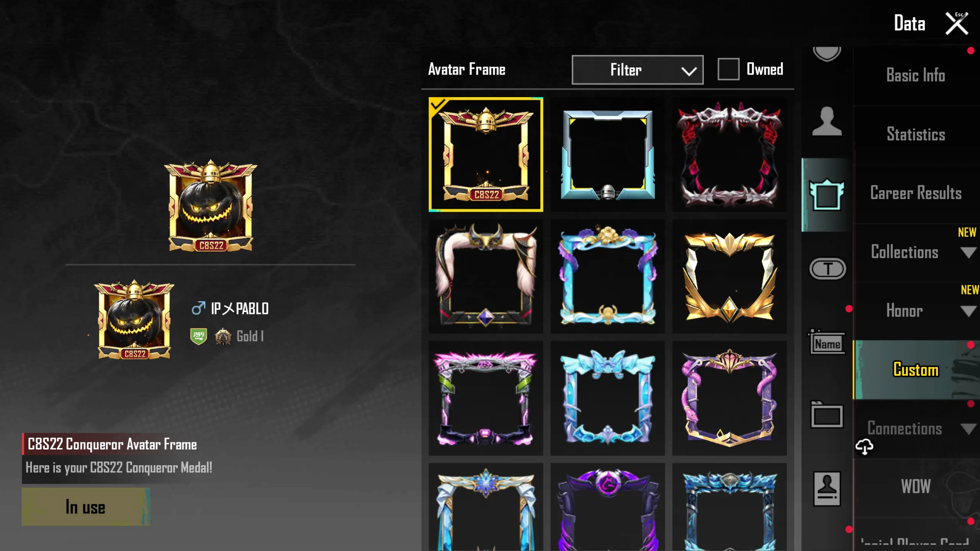Select the C8S22 Conqueror frame thumbnail
This screenshot has height=551, width=980.
486,154
